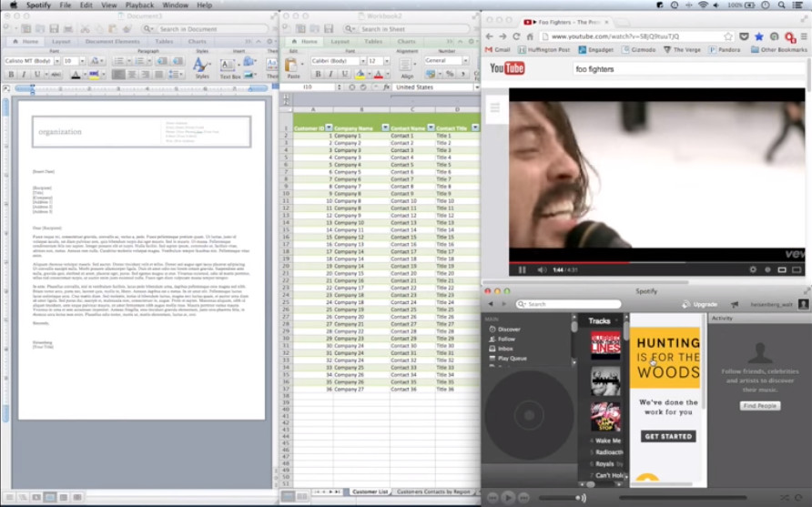This screenshot has width=812, height=507.
Task: Switch to Word's Layout tab
Action: [x=61, y=42]
